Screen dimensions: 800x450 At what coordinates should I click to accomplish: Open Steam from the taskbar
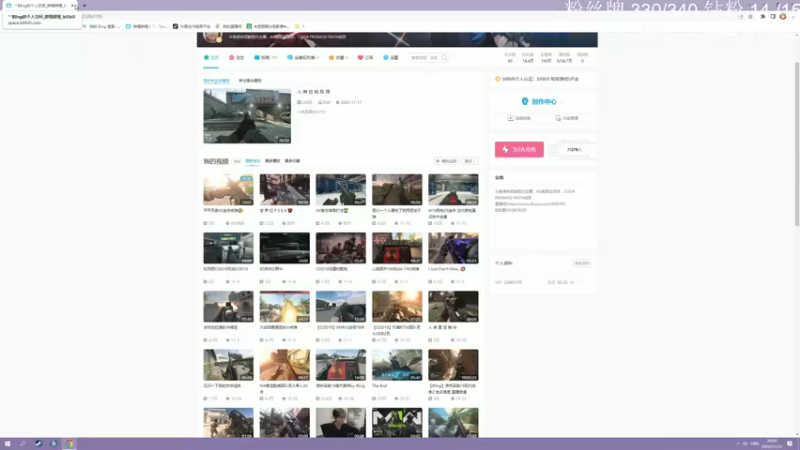click(x=38, y=444)
